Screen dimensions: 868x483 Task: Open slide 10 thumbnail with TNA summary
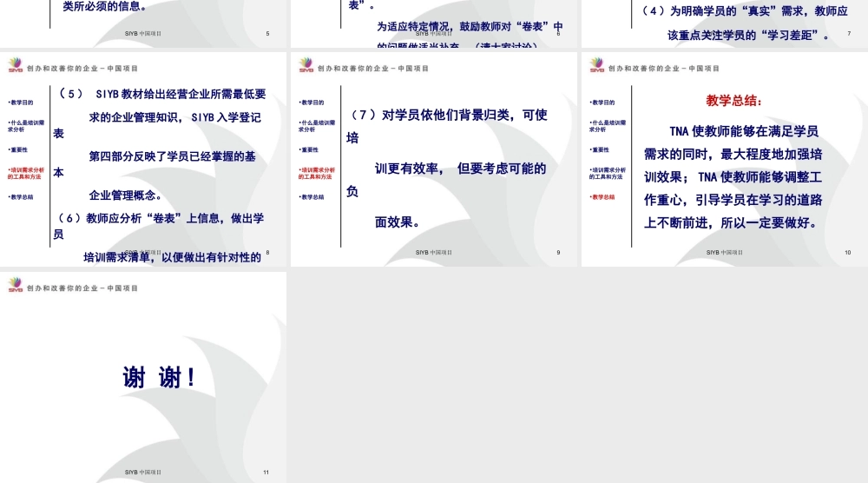coord(725,160)
